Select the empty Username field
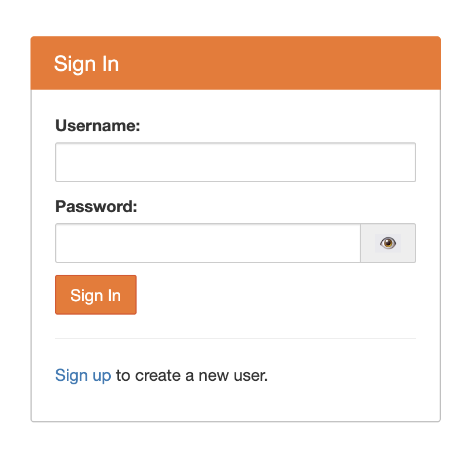The height and width of the screenshot is (464, 476). pos(235,162)
